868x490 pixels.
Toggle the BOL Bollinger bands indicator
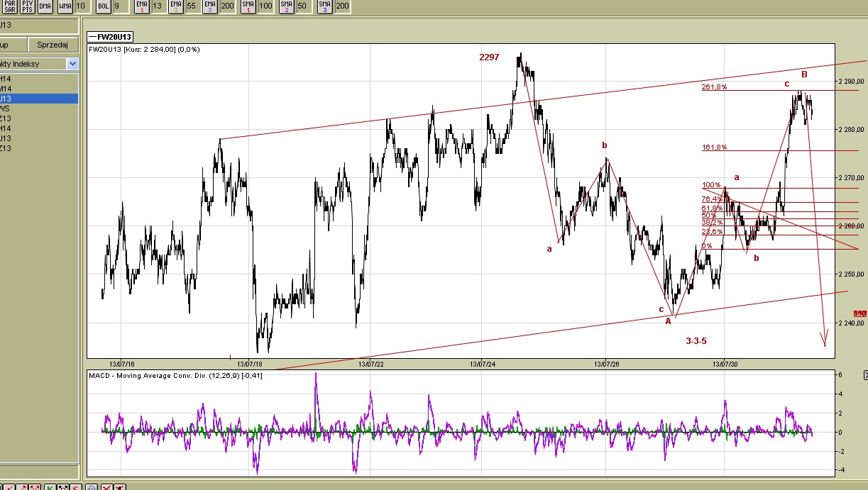pyautogui.click(x=103, y=6)
